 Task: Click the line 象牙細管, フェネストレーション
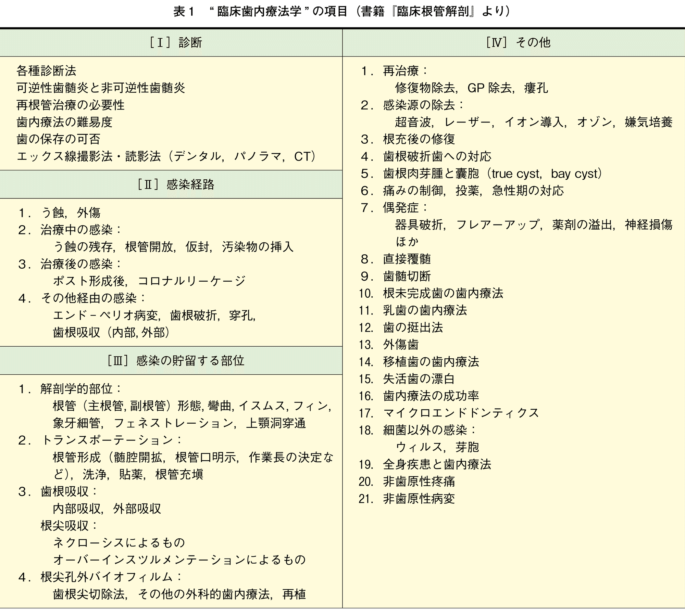point(179,423)
